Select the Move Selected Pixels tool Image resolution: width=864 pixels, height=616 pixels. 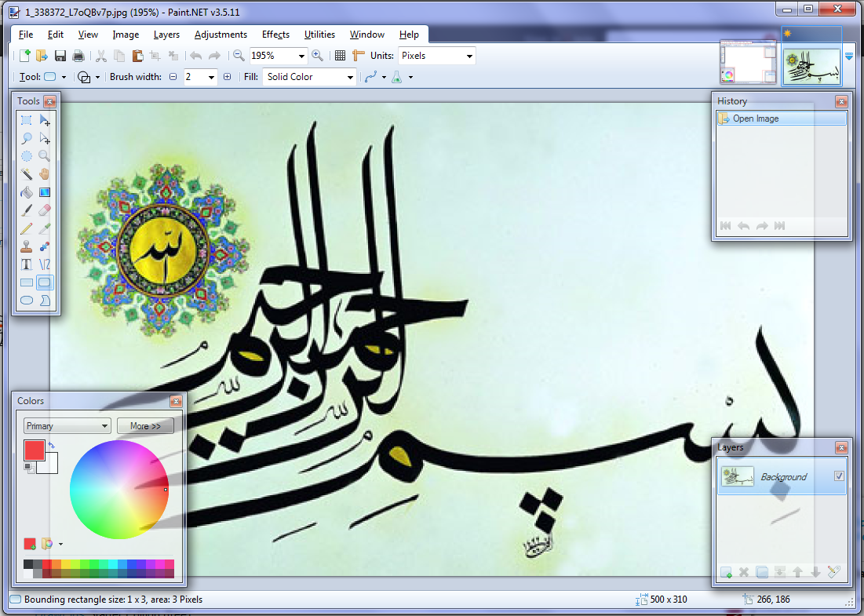(45, 120)
